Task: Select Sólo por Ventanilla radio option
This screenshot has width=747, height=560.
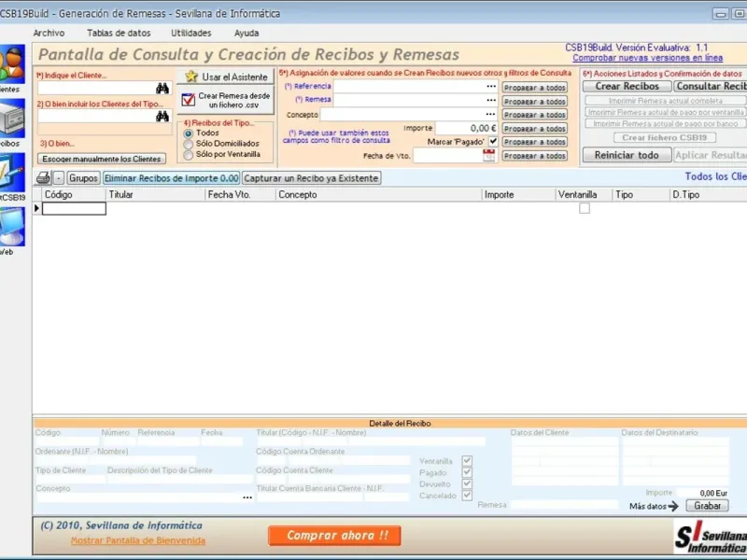Action: tap(189, 155)
